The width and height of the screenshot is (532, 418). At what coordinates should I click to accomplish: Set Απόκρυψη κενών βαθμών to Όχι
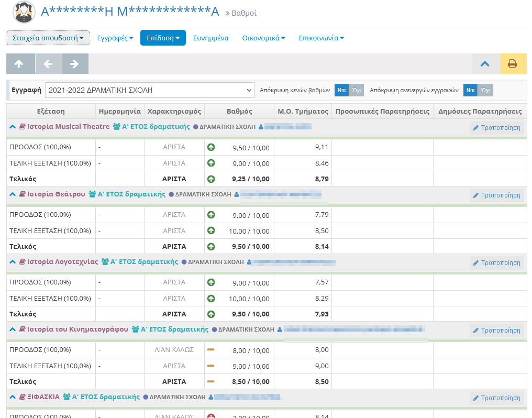pos(356,90)
